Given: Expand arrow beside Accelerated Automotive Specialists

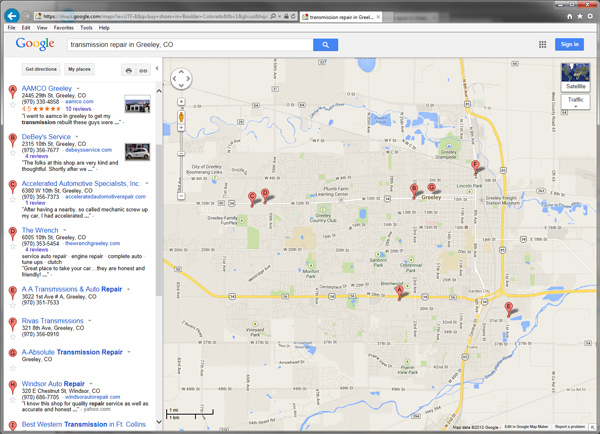Looking at the screenshot, I should click(147, 184).
